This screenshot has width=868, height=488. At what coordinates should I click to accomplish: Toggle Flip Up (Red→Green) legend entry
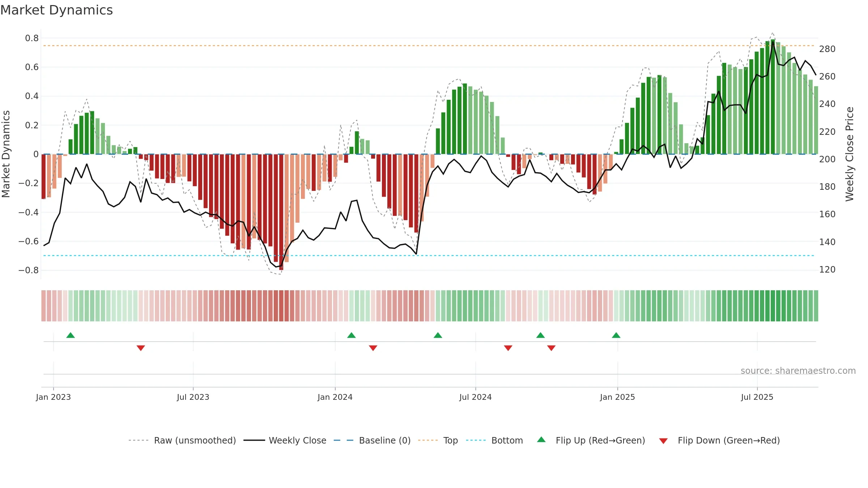(x=591, y=440)
